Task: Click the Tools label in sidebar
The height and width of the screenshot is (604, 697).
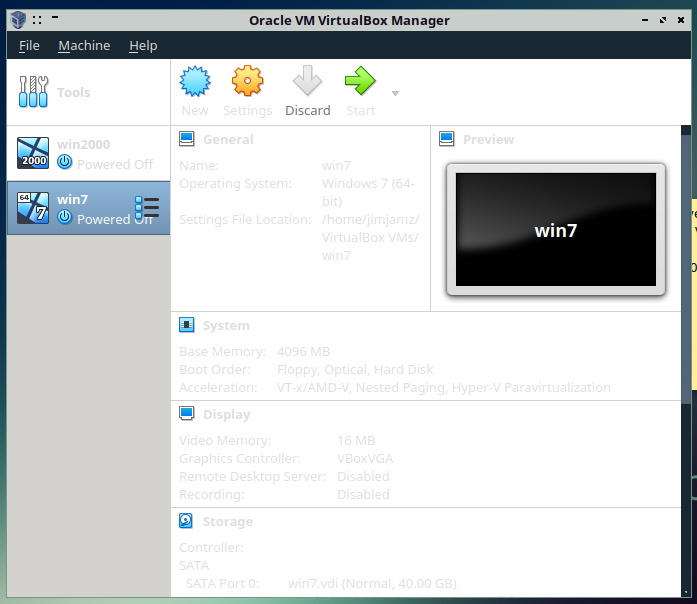Action: (x=74, y=92)
